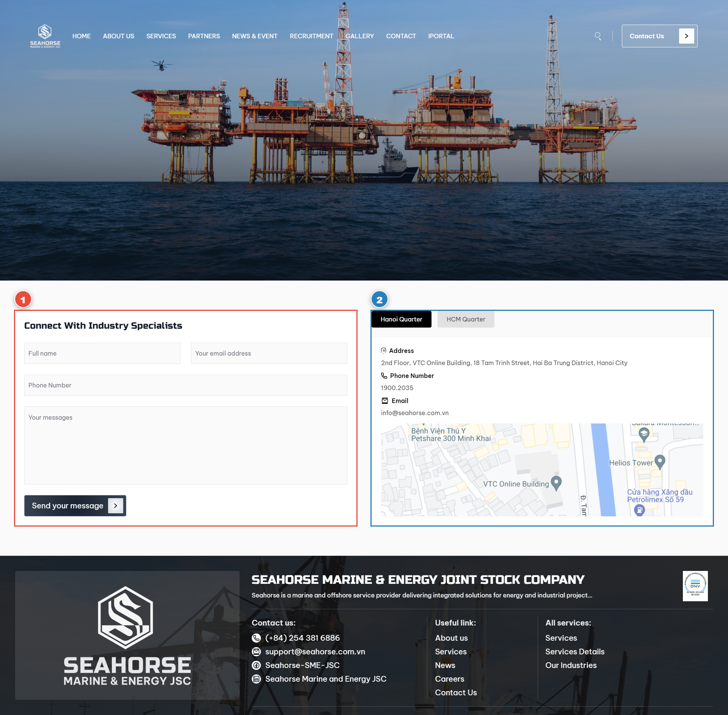The height and width of the screenshot is (715, 728).
Task: Open About us footer link
Action: 452,638
